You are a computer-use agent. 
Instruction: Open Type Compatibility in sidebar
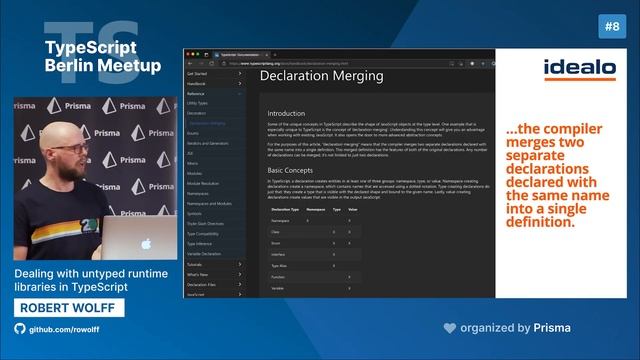(x=203, y=234)
